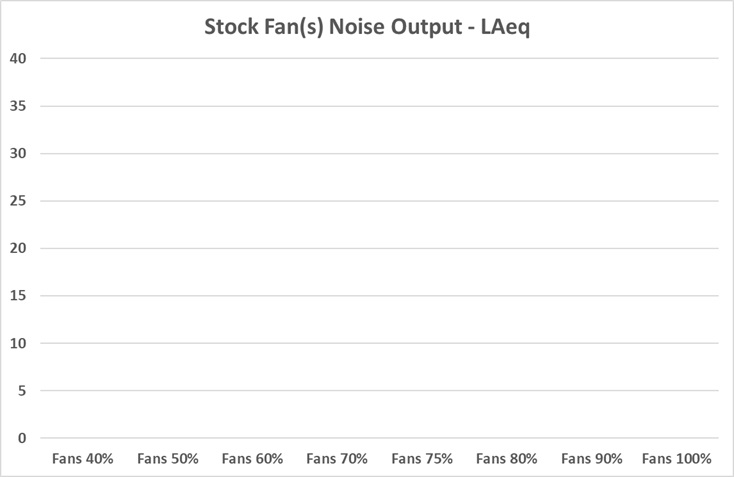The height and width of the screenshot is (477, 734).
Task: Click the Fans 60% axis label
Action: click(253, 459)
